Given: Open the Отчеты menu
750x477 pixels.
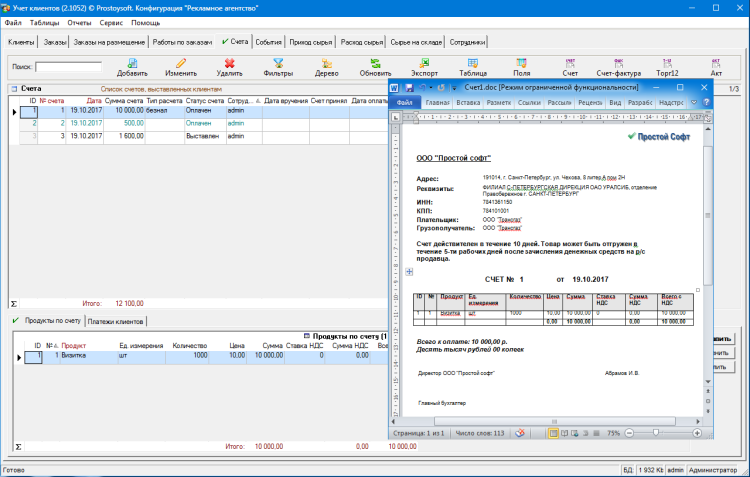Looking at the screenshot, I should point(80,22).
